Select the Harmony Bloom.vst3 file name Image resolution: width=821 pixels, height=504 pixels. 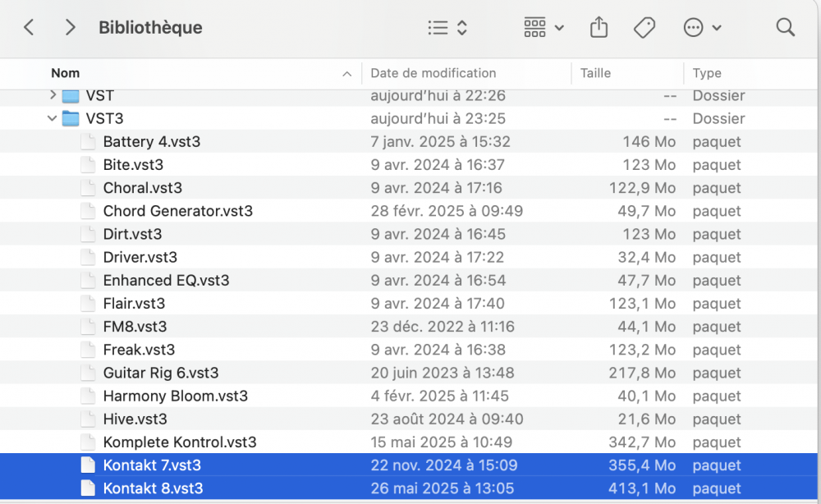coord(176,396)
